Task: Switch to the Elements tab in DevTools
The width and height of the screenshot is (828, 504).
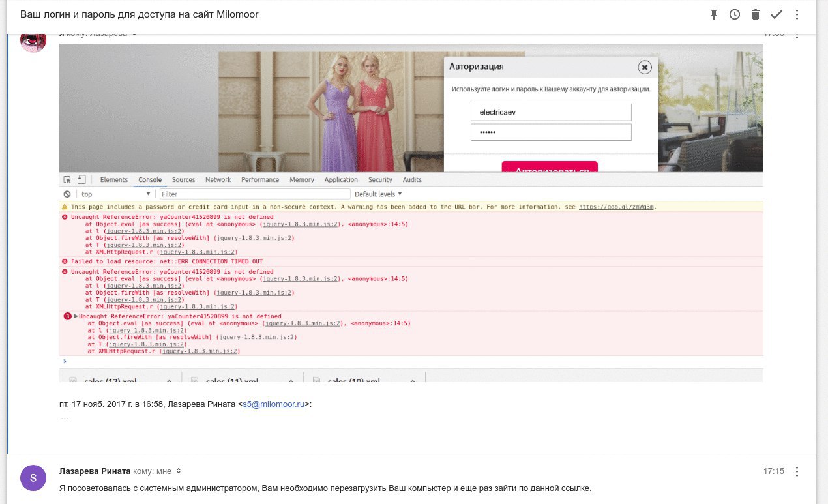Action: [114, 180]
